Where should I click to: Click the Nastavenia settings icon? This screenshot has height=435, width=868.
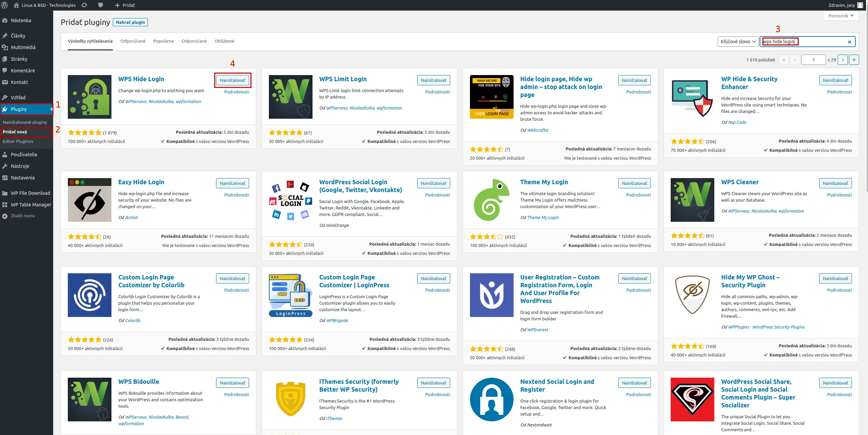tap(5, 177)
